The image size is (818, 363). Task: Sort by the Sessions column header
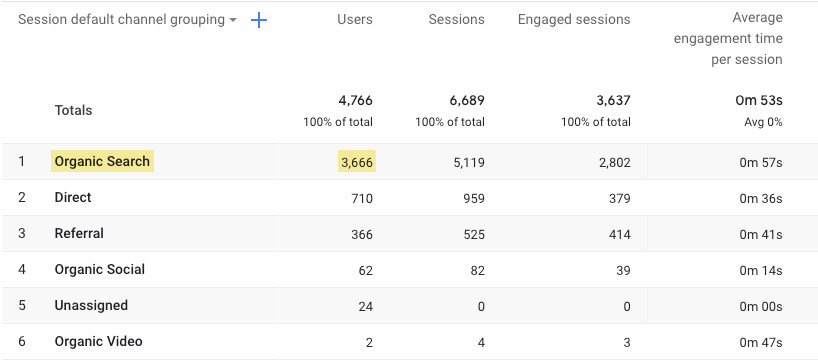(x=456, y=20)
